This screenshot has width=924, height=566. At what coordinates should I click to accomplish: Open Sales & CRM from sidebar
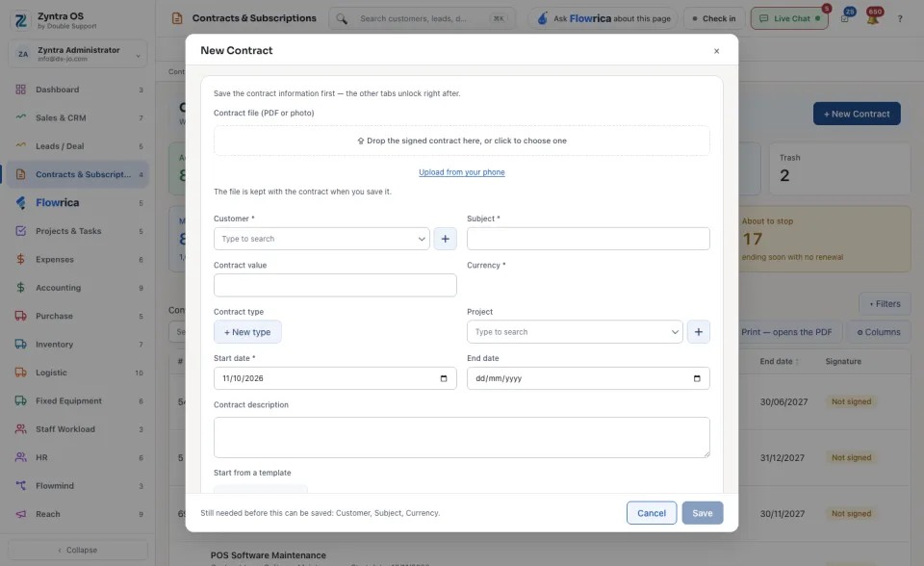point(78,117)
